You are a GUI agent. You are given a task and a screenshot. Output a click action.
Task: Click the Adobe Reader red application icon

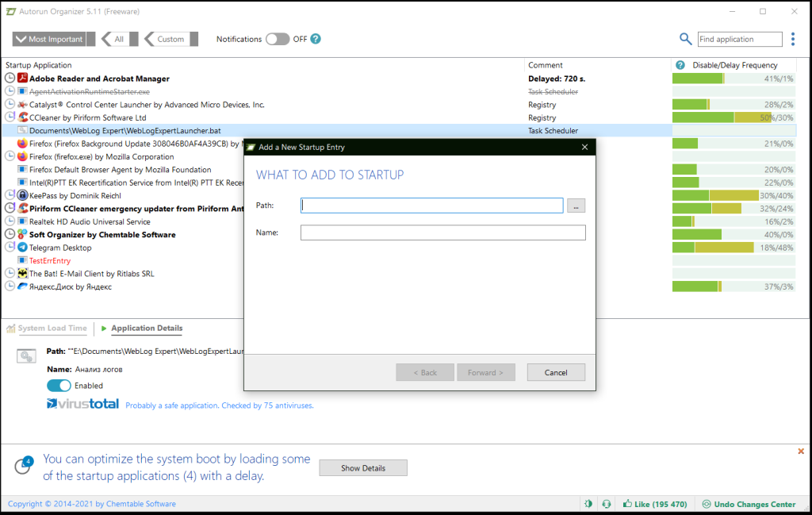tap(22, 79)
